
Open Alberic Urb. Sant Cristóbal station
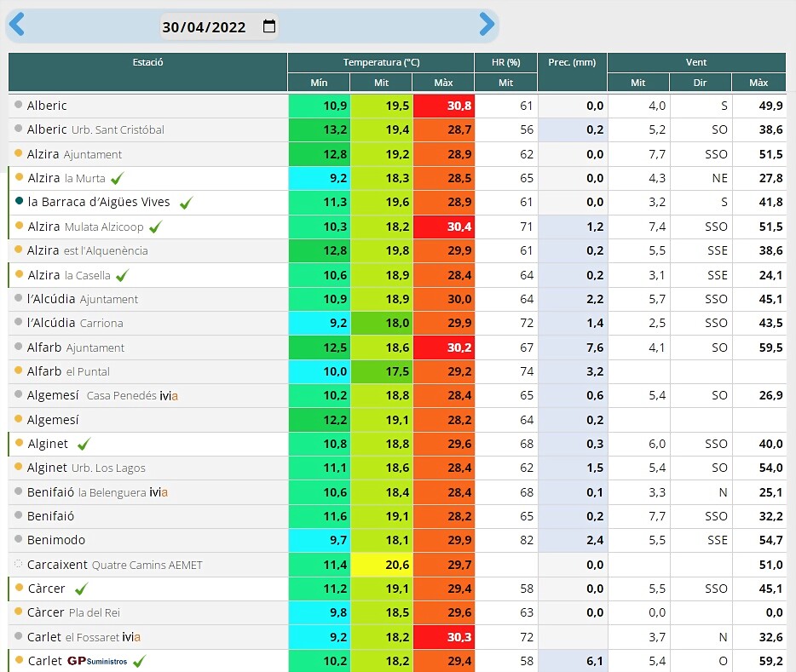click(95, 129)
